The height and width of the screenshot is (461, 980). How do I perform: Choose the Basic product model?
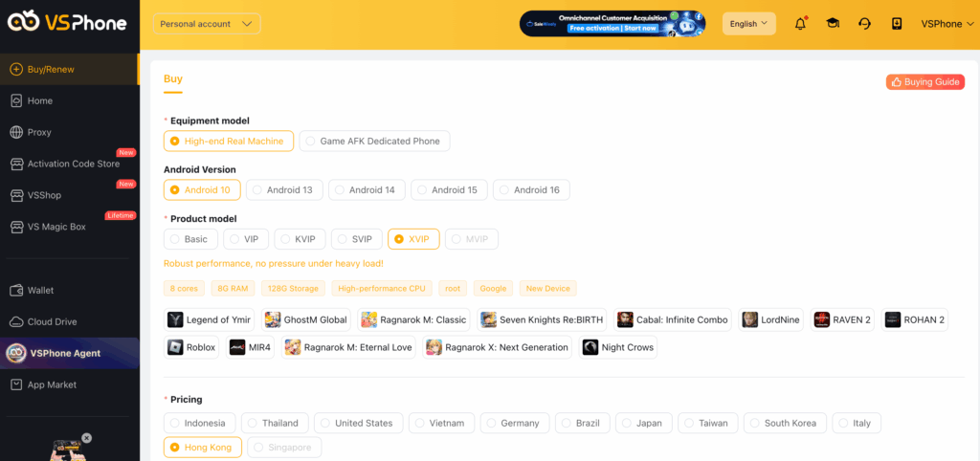pos(190,239)
